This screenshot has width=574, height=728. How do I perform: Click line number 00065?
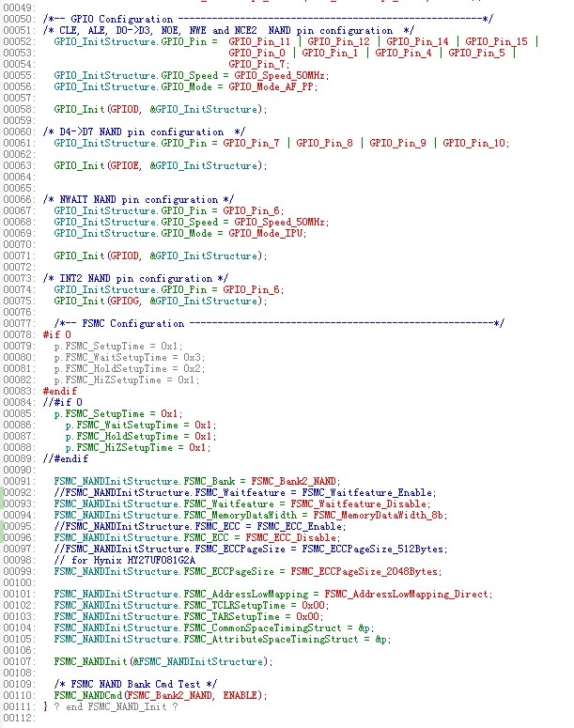click(17, 188)
